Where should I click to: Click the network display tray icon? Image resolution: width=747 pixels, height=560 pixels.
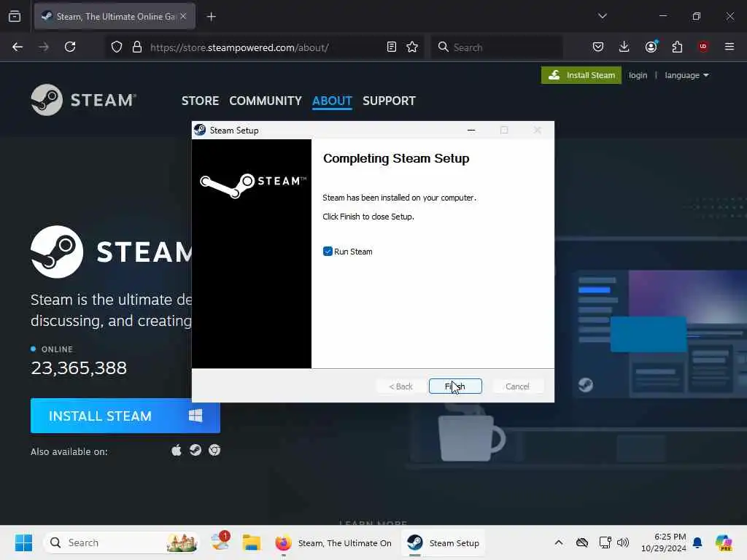point(605,542)
